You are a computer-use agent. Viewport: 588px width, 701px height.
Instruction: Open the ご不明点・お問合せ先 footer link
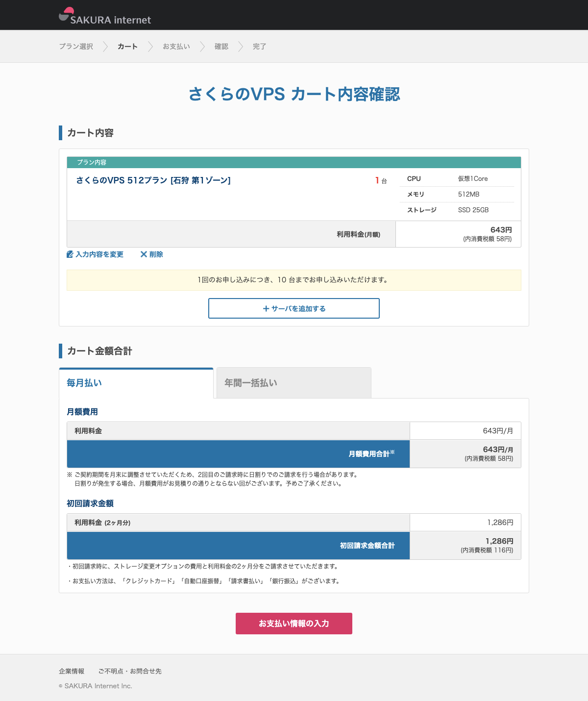pyautogui.click(x=130, y=671)
